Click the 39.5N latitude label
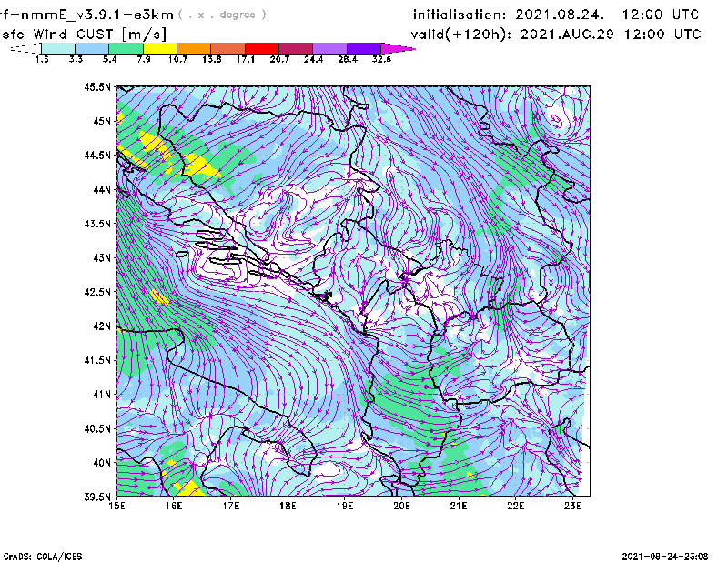 [x=97, y=497]
